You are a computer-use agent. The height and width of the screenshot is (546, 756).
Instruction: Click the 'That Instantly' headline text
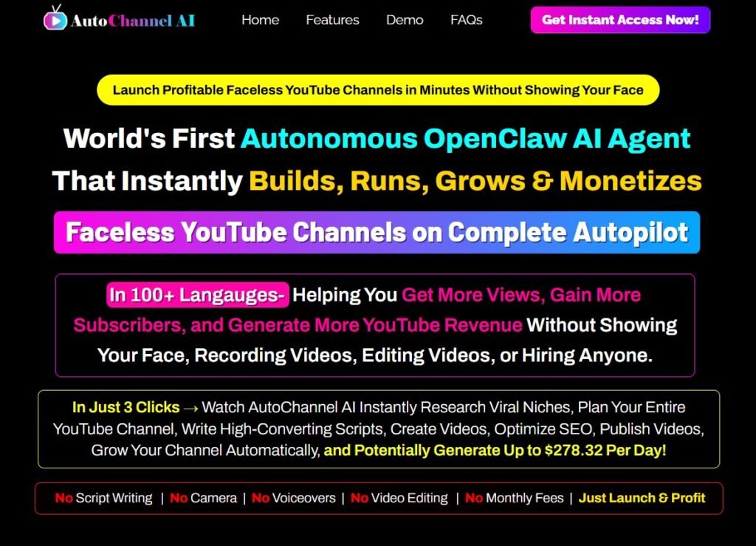148,181
